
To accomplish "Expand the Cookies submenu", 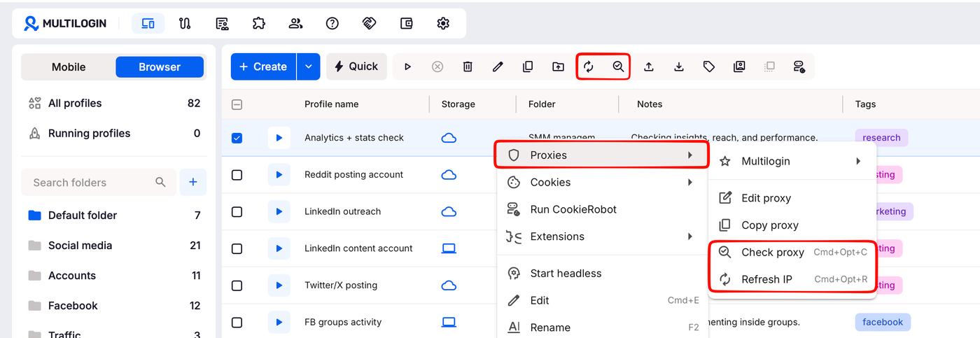I will (601, 182).
